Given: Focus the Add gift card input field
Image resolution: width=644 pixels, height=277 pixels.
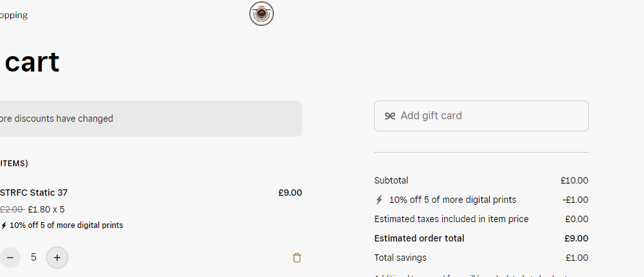Looking at the screenshot, I should [x=481, y=116].
